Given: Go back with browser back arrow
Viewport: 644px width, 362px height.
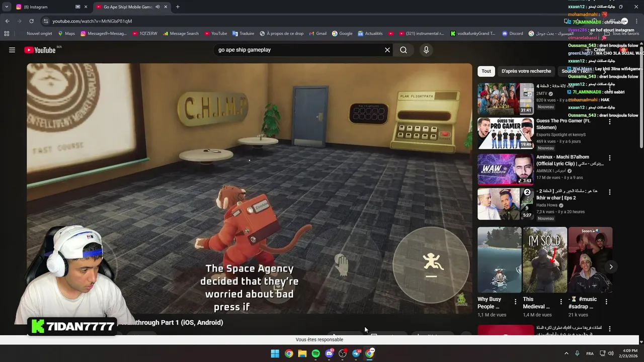Looking at the screenshot, I should click(x=7, y=21).
